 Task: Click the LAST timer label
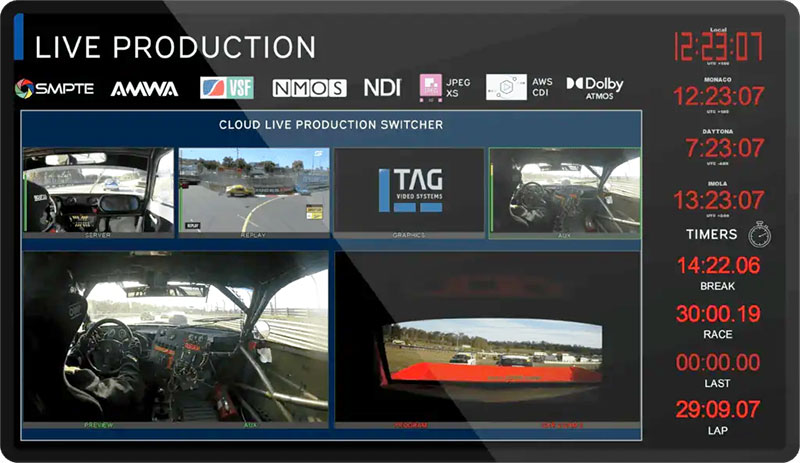(717, 383)
